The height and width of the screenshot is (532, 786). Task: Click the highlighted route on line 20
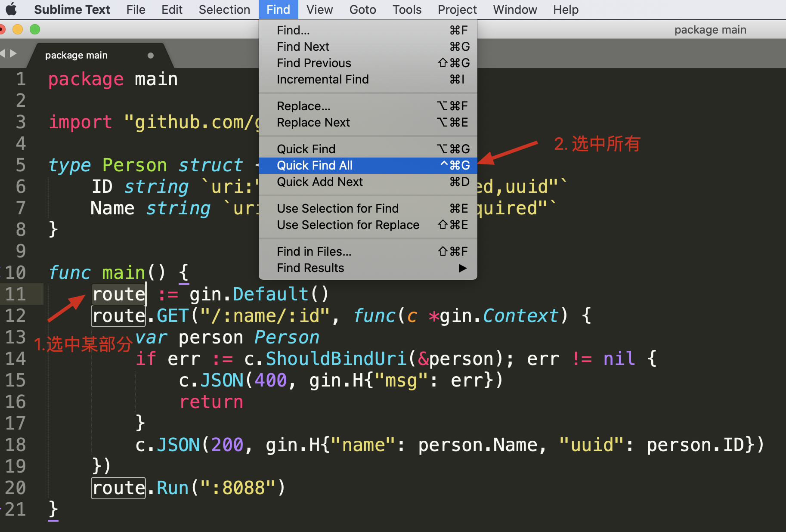pyautogui.click(x=118, y=488)
